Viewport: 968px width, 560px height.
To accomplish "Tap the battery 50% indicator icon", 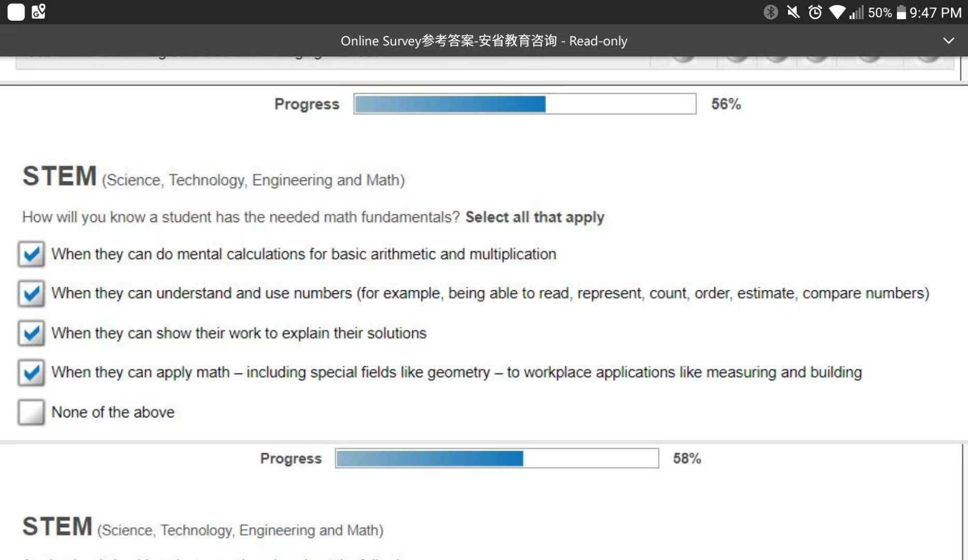I will point(901,12).
